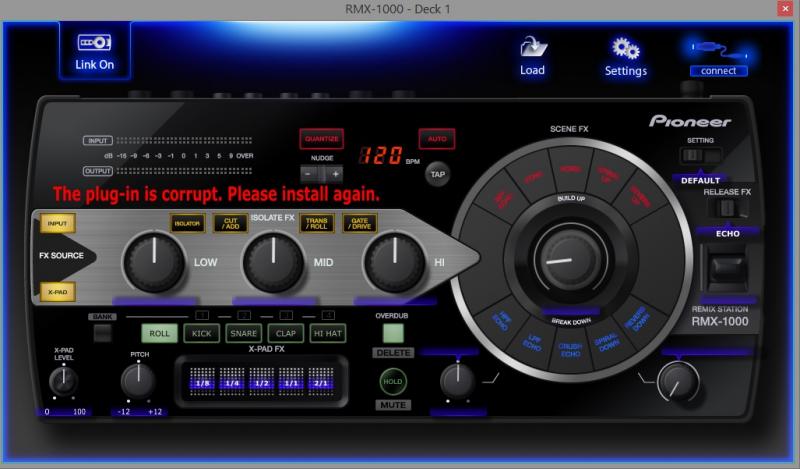Flip the RELEASE FX type switch

tap(728, 208)
